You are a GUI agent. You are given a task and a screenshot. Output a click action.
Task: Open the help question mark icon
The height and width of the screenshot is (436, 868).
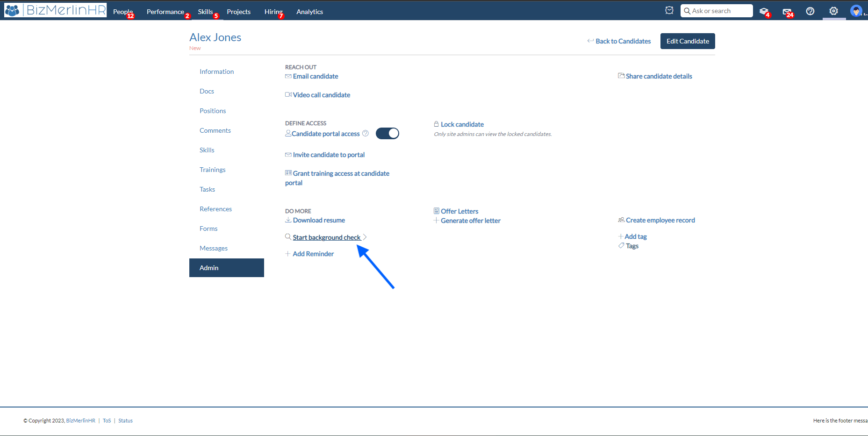[x=810, y=11]
